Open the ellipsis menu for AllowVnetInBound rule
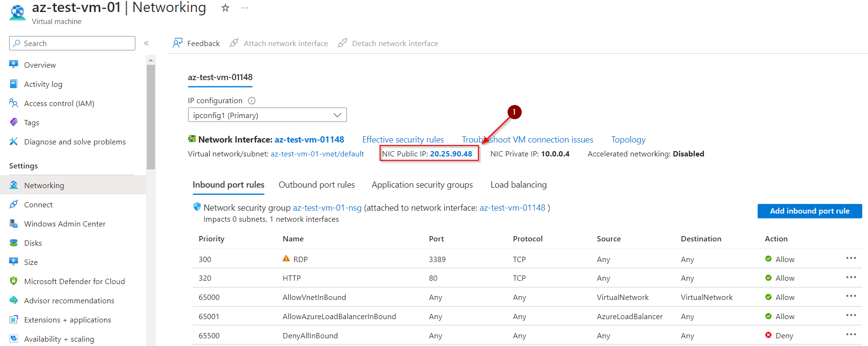The width and height of the screenshot is (868, 346). [x=851, y=296]
